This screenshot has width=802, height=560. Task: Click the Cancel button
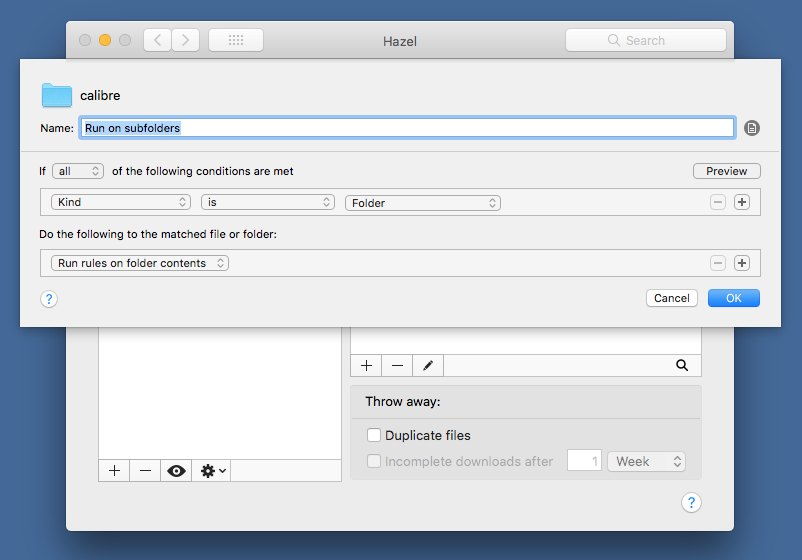672,298
